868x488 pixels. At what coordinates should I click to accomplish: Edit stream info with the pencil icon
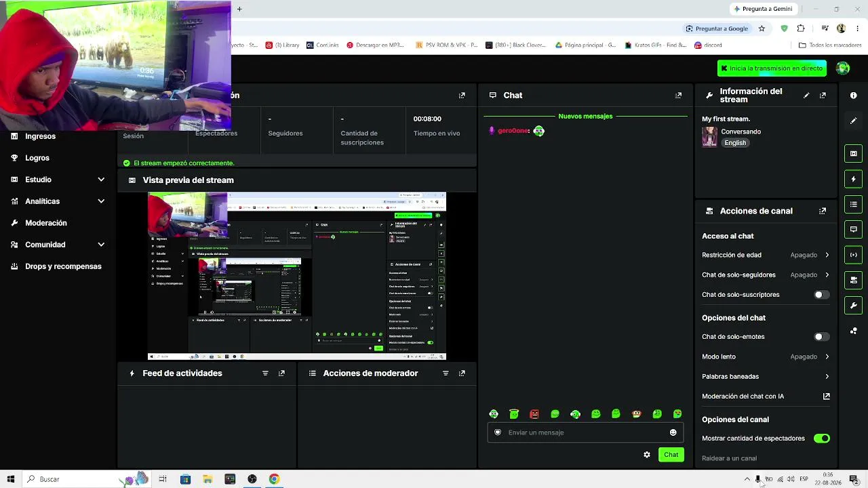[x=806, y=96]
